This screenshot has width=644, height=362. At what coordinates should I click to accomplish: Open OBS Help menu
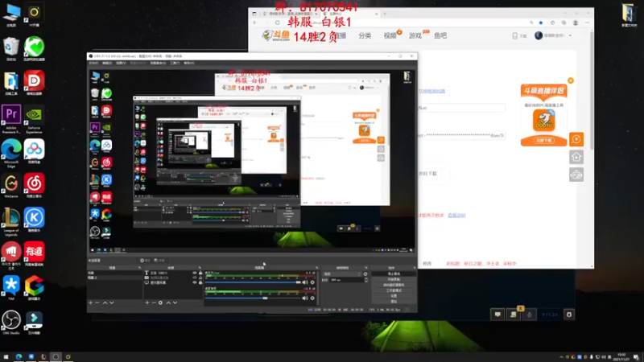tap(189, 64)
